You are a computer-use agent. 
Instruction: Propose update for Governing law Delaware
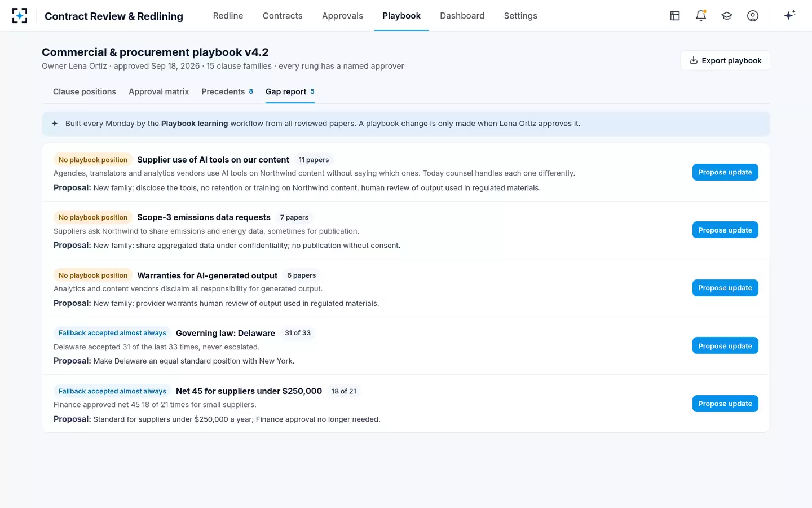(725, 345)
